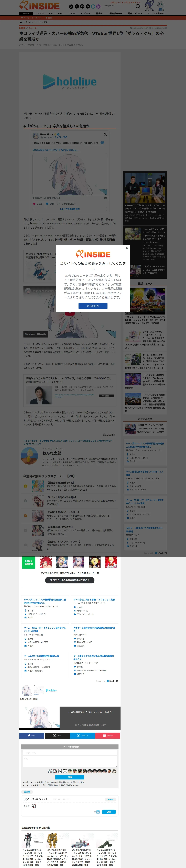
Task: Click the red Pocket save button
Action: pos(108,736)
